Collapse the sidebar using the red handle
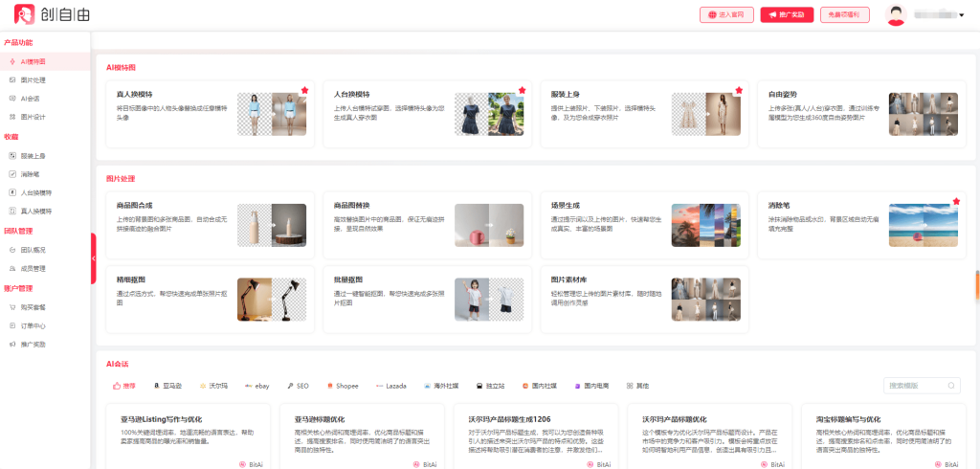The width and height of the screenshot is (980, 469). (x=93, y=258)
